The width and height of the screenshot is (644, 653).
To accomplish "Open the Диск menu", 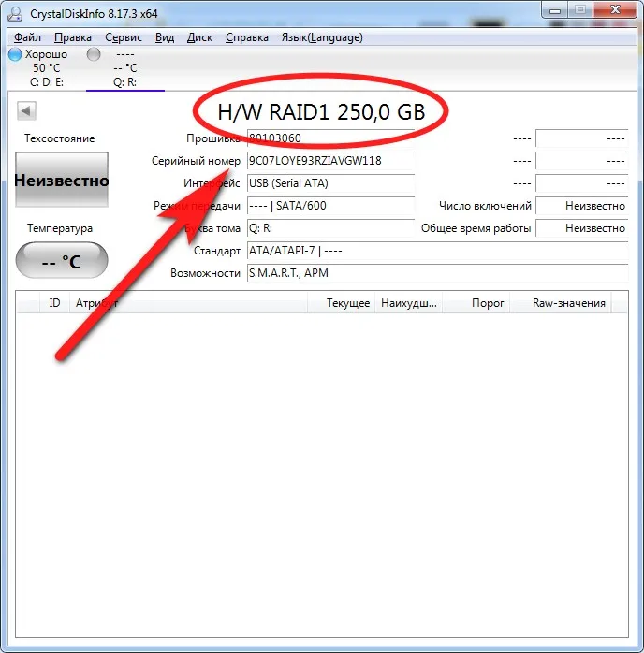I will tap(199, 37).
